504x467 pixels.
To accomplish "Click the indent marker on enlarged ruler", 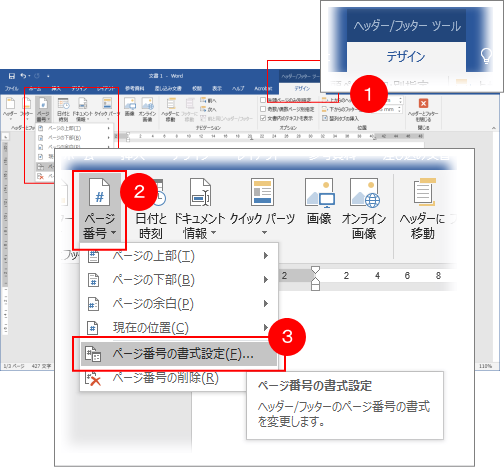I will (x=315, y=278).
